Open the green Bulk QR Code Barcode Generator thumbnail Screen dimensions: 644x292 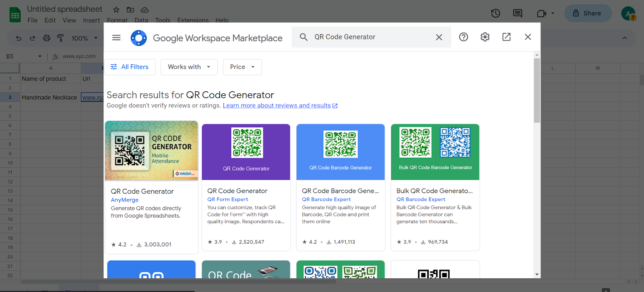(435, 152)
